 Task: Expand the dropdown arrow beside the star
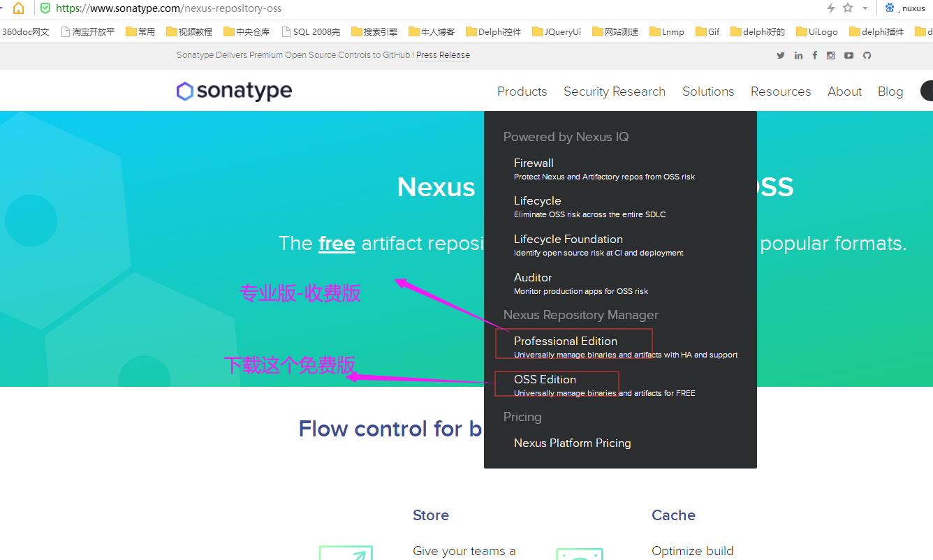[x=865, y=8]
